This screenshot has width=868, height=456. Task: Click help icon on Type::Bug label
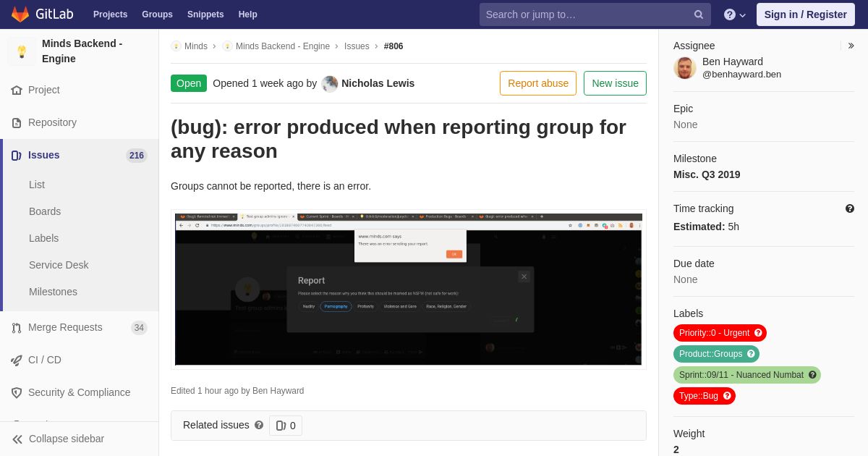pyautogui.click(x=728, y=396)
